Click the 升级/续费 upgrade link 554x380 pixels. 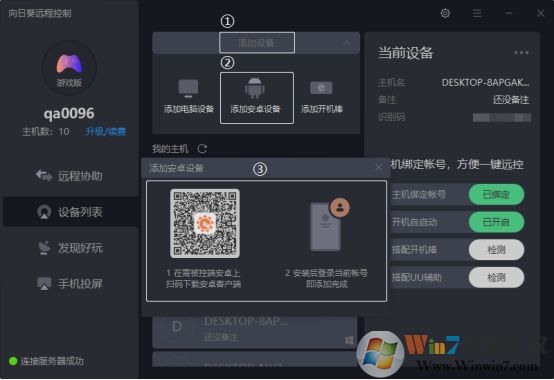(x=106, y=132)
